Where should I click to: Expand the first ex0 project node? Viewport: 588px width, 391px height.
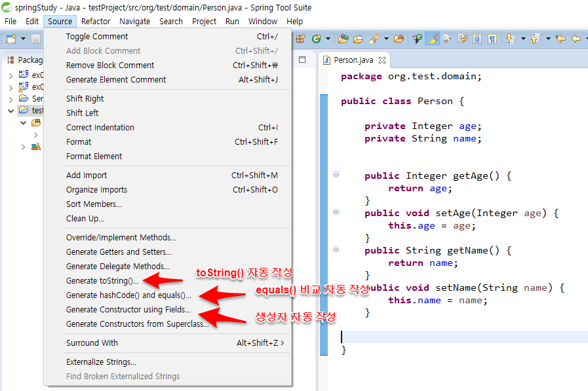(x=11, y=76)
